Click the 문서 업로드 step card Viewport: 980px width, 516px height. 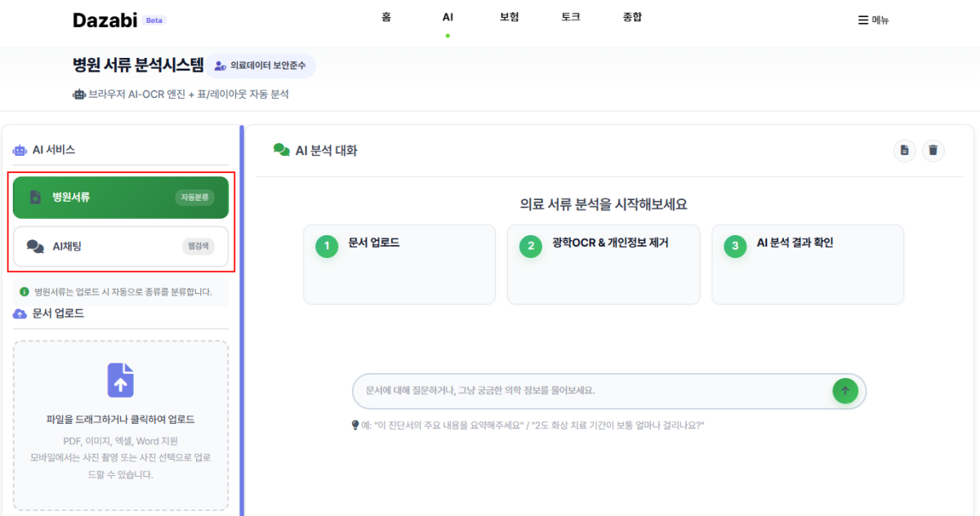[399, 264]
